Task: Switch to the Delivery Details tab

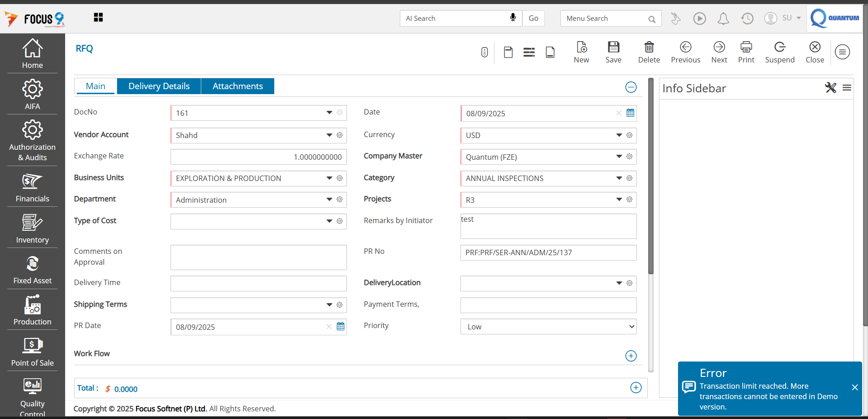Action: (x=159, y=86)
